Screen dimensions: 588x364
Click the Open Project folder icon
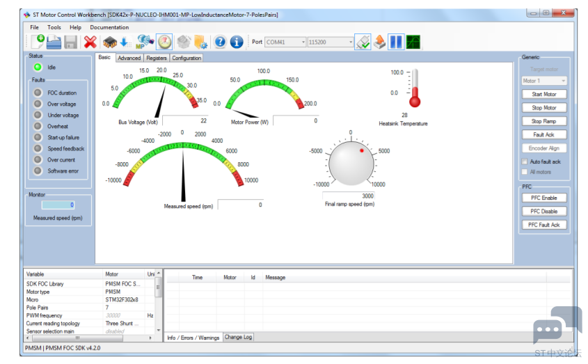[x=54, y=42]
